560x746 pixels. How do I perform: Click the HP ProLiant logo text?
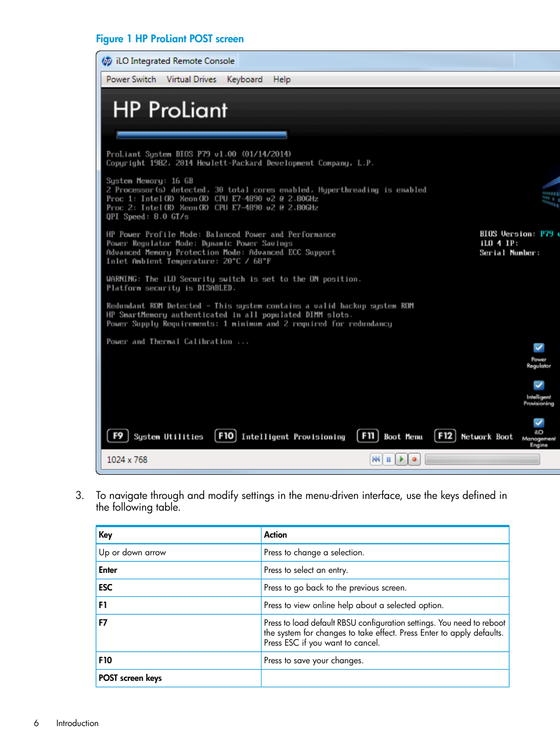click(x=170, y=110)
